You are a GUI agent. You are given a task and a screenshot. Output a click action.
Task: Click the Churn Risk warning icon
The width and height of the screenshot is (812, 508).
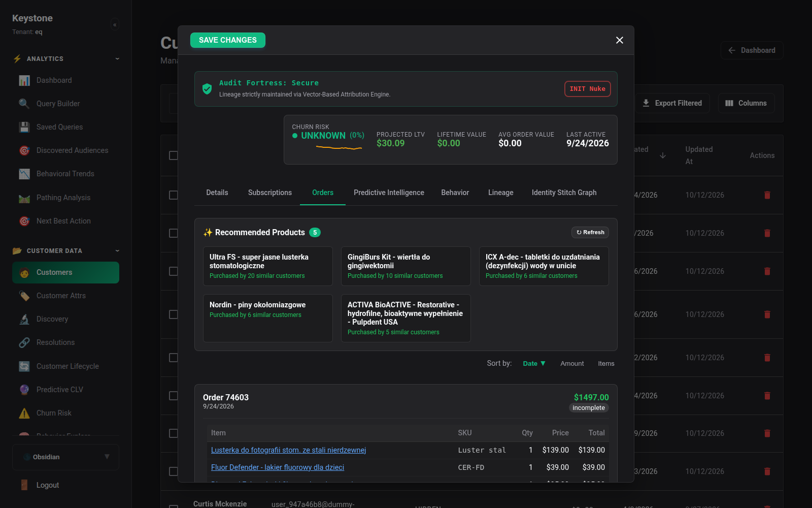coord(24,413)
